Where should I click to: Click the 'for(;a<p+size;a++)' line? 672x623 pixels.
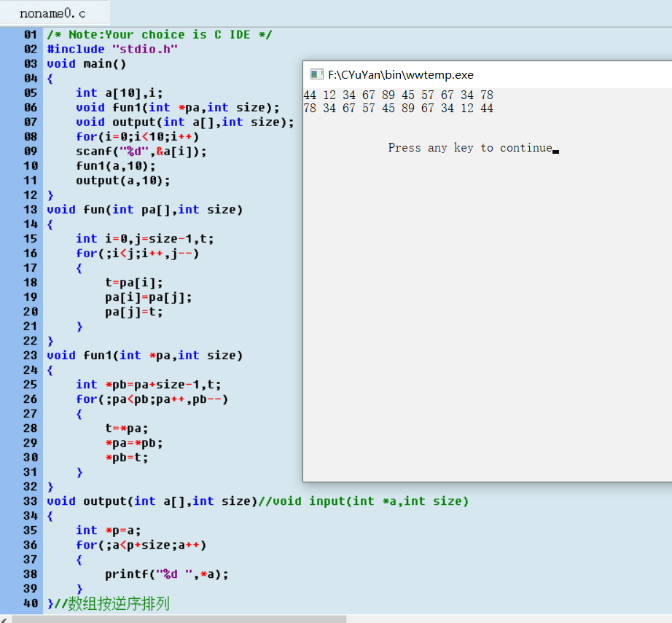pos(141,544)
